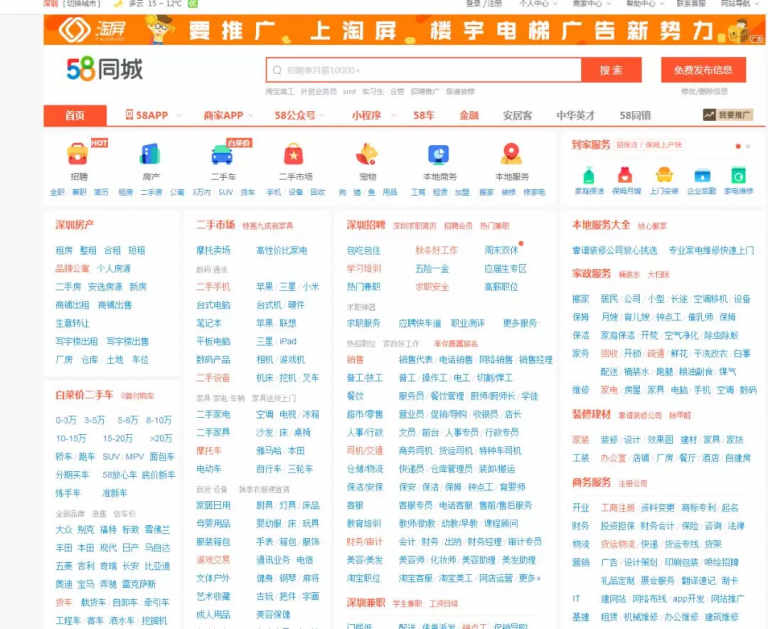The height and width of the screenshot is (629, 768).
Task: Open the 周末双休 jobs link
Action: click(x=501, y=250)
